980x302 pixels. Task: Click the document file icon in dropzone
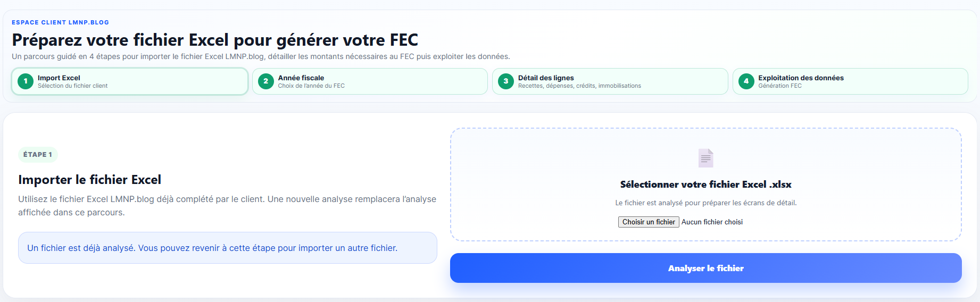[x=705, y=158]
